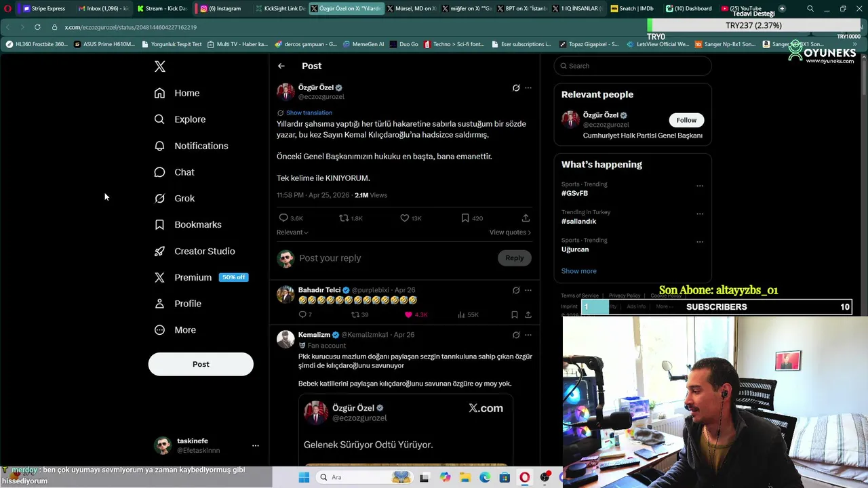
Task: Open Notifications
Action: pyautogui.click(x=191, y=146)
